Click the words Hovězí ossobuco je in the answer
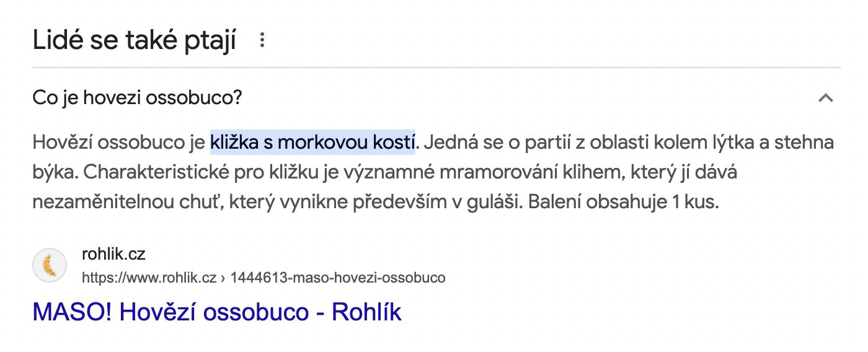Screen dimensions: 868x352 pyautogui.click(x=118, y=143)
